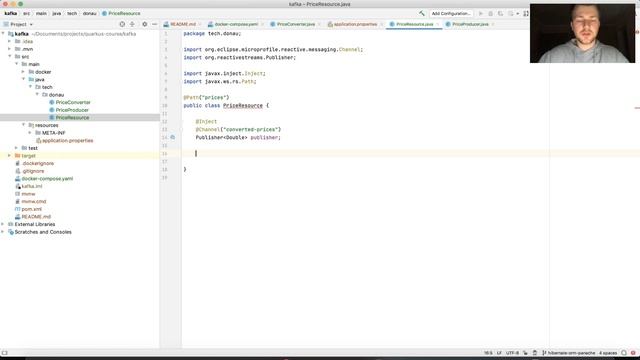Click the publisher field name in code

pyautogui.click(x=264, y=138)
